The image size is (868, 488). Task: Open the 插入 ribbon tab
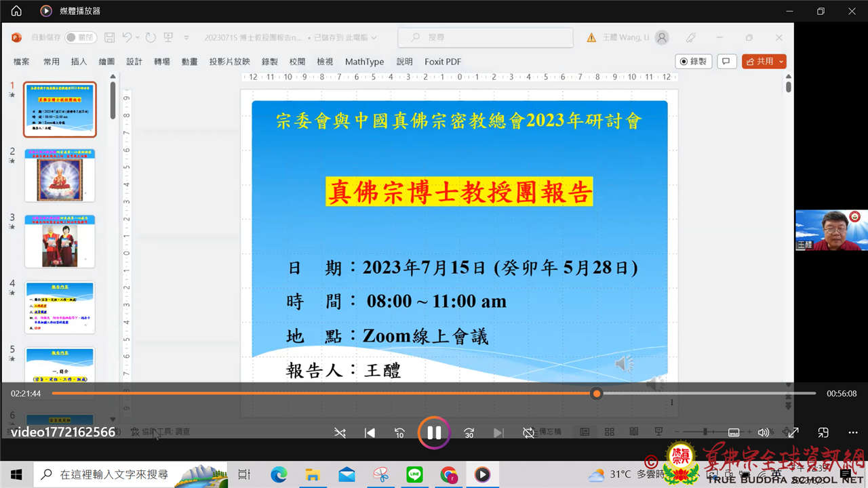click(x=79, y=62)
